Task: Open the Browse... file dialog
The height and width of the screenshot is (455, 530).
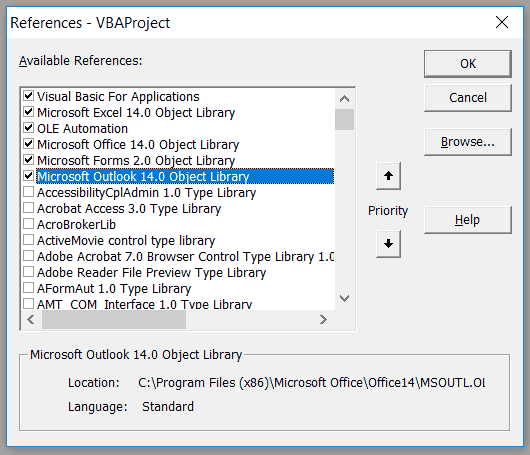Action: [x=468, y=142]
